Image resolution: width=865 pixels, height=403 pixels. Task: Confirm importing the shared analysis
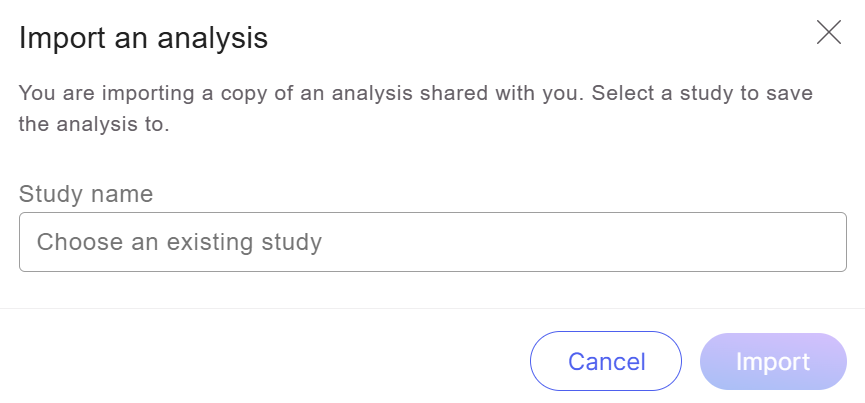pos(773,361)
